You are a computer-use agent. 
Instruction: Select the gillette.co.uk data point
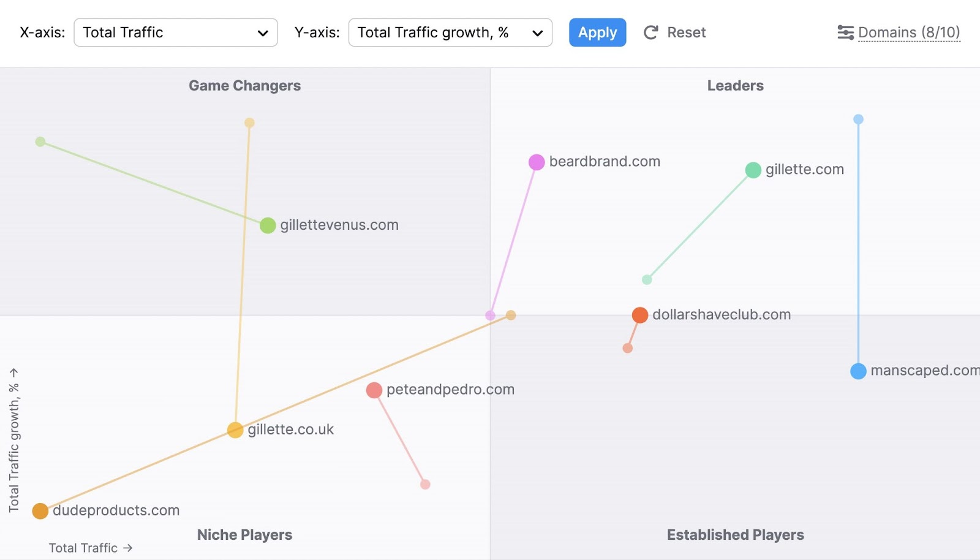235,429
